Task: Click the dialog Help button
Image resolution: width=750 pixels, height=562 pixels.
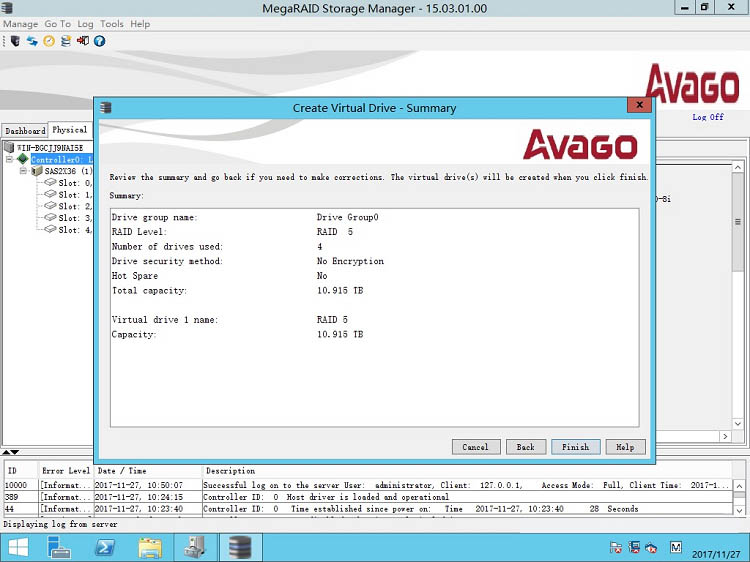Action: click(625, 447)
